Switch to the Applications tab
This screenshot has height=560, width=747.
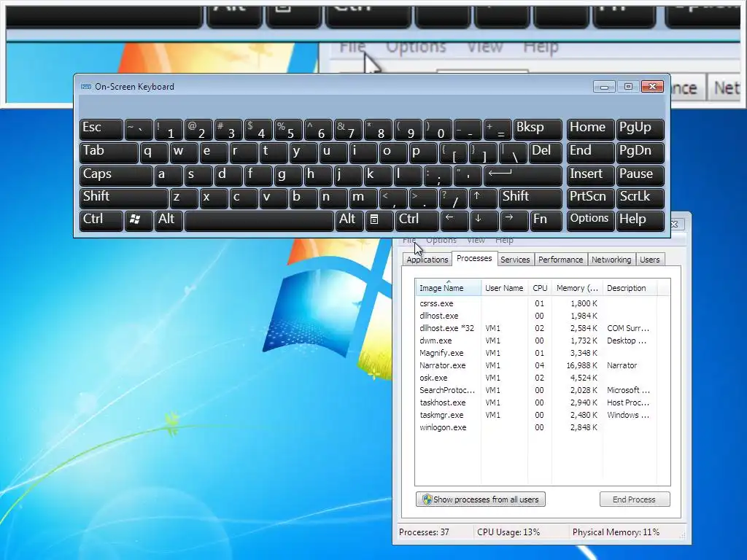(x=427, y=260)
